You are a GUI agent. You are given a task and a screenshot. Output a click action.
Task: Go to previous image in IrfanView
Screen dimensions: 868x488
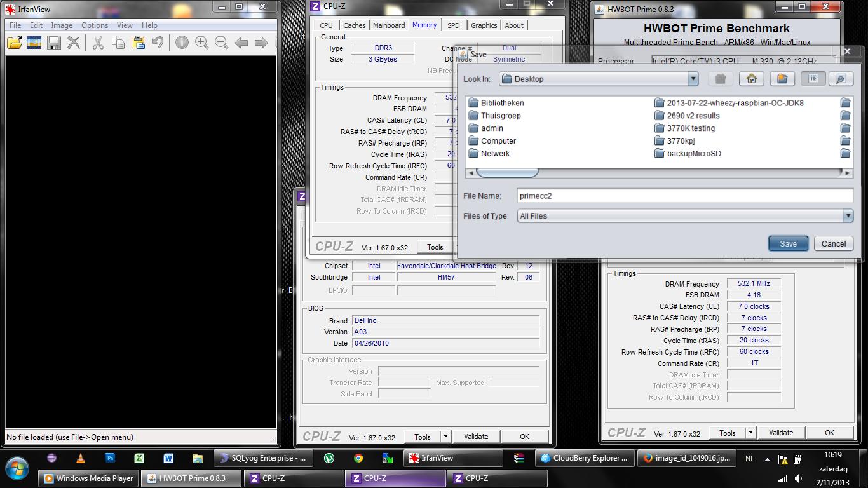point(241,43)
